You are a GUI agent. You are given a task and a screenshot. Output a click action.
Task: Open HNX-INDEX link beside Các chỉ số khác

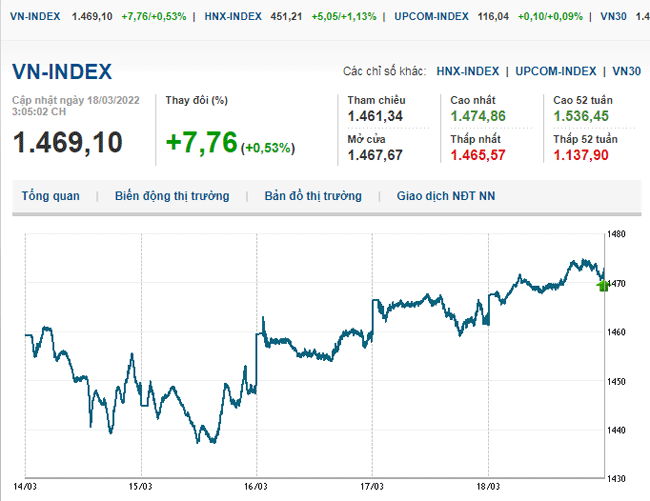[468, 72]
